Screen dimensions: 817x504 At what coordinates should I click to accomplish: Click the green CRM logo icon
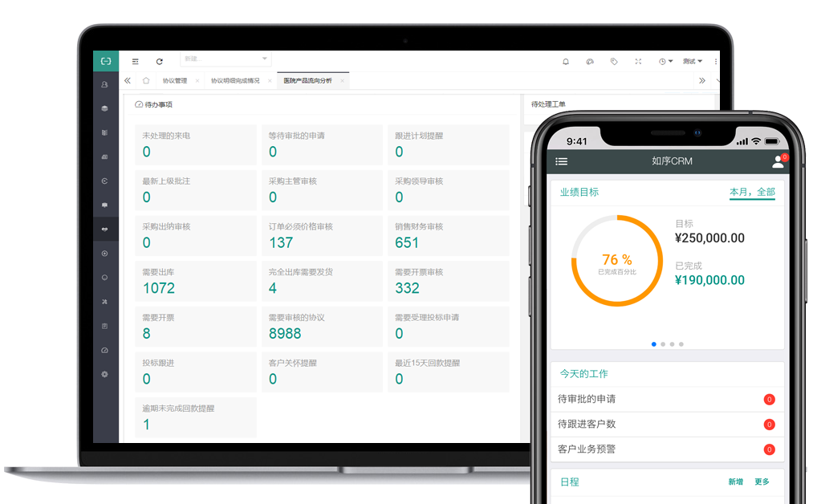(106, 61)
